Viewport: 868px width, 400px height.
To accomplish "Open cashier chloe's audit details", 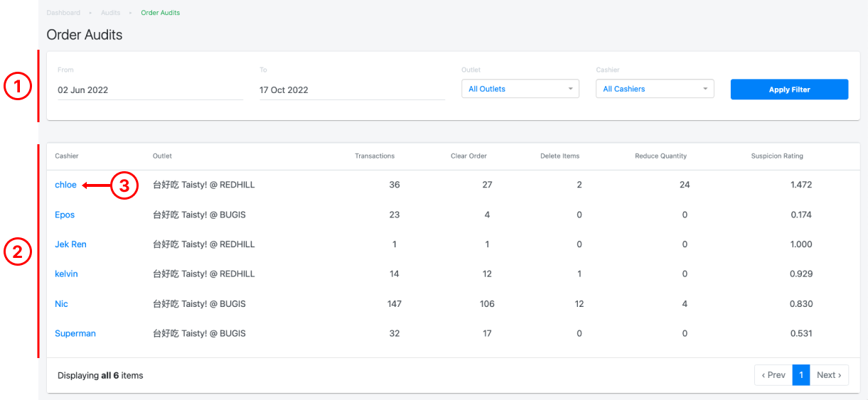I will pos(65,185).
